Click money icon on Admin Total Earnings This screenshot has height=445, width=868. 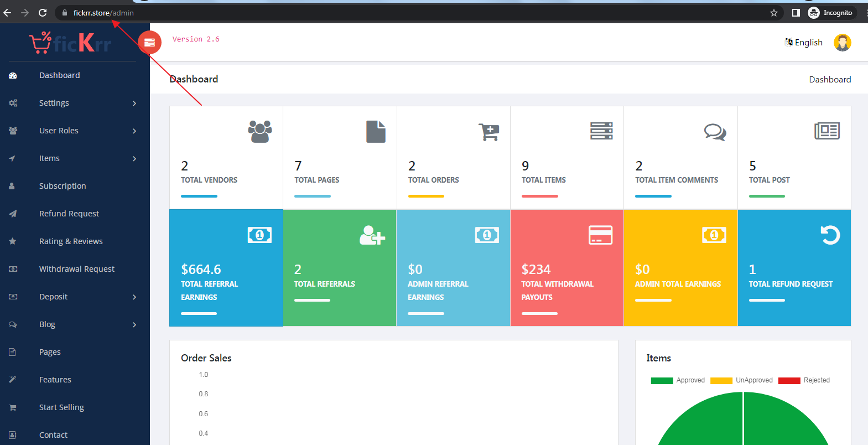click(x=714, y=235)
